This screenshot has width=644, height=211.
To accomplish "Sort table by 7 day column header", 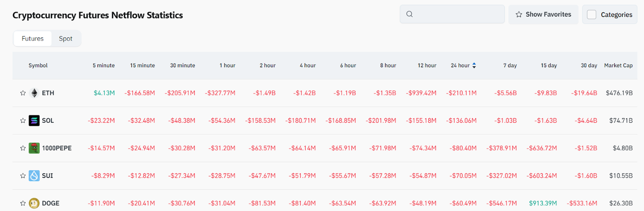I will (509, 65).
